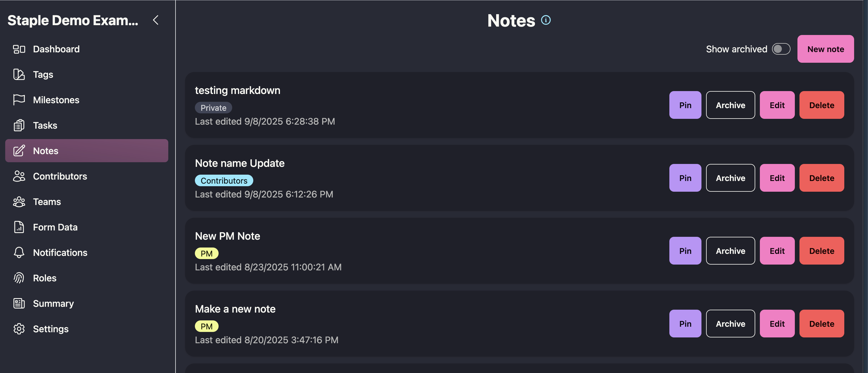Toggle the Show archived switch
The height and width of the screenshot is (373, 868).
[x=781, y=49]
